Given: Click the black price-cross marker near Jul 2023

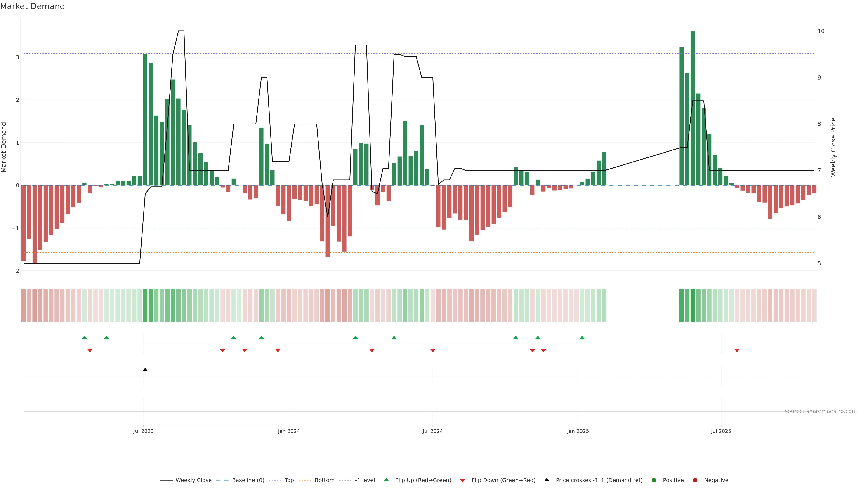Looking at the screenshot, I should click(145, 370).
